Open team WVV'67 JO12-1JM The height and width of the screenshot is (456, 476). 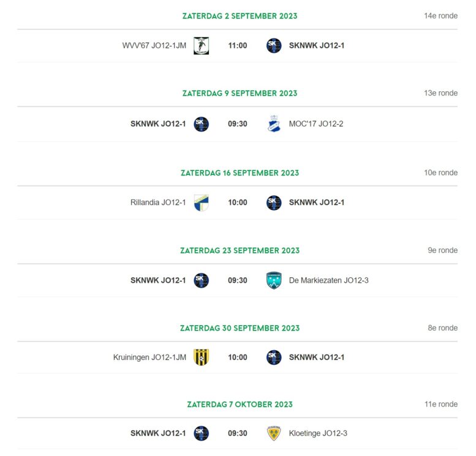154,45
